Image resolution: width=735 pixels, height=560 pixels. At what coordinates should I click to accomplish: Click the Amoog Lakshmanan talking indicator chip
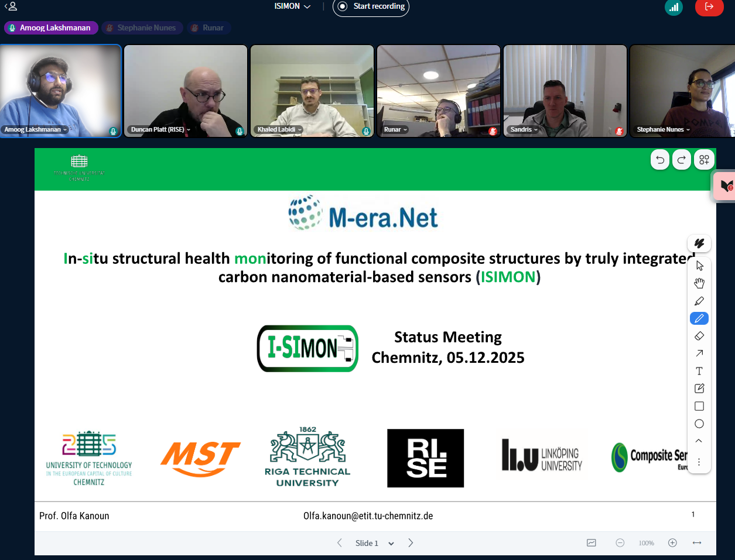[x=51, y=28]
